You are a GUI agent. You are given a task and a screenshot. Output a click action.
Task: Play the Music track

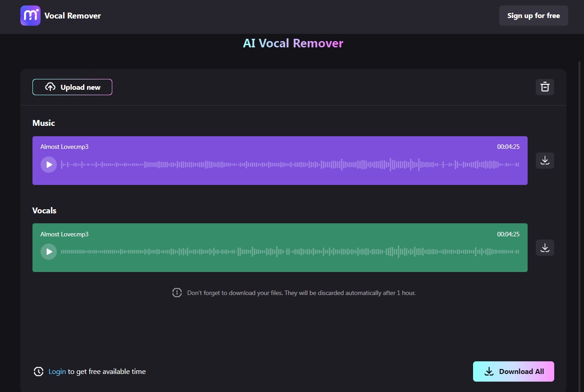(x=49, y=165)
